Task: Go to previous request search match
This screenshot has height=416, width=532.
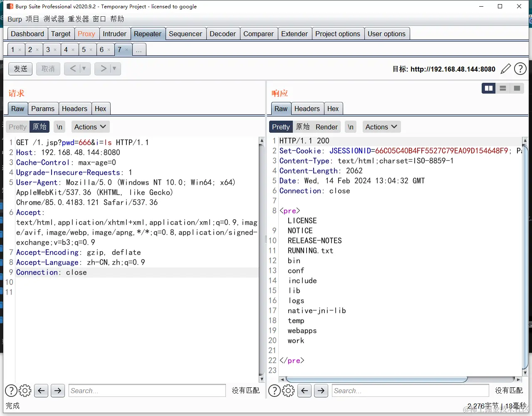Action: (x=41, y=391)
